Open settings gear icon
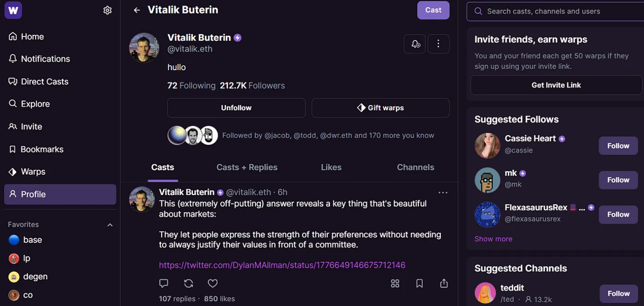 107,10
